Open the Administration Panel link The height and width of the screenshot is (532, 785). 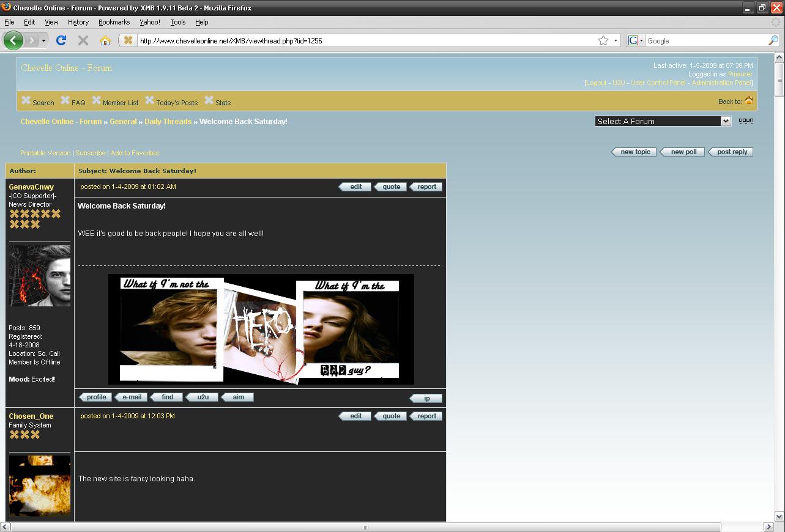coord(721,83)
